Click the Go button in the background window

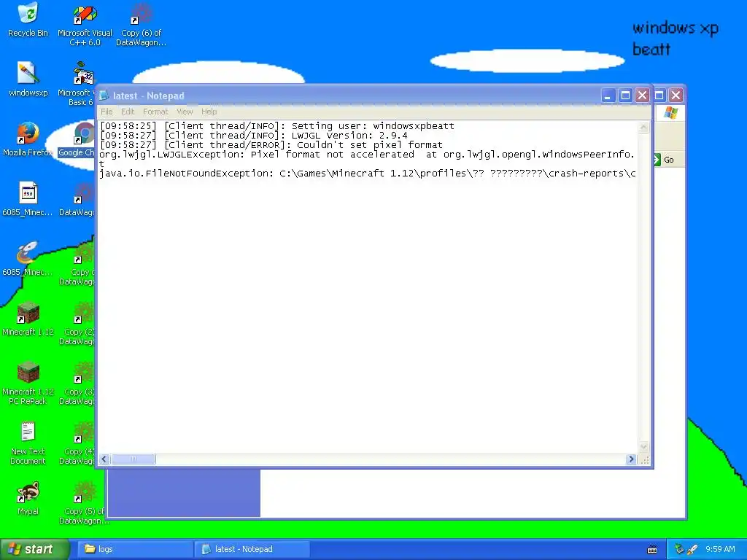pyautogui.click(x=664, y=160)
